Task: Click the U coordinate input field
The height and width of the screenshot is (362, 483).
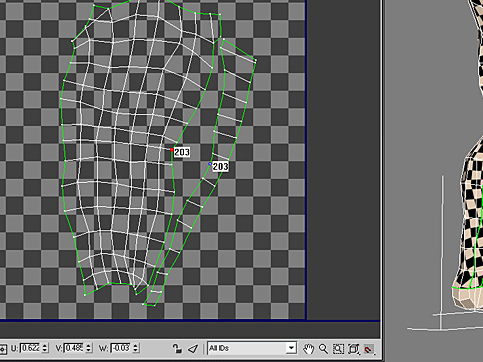Action: (30, 348)
